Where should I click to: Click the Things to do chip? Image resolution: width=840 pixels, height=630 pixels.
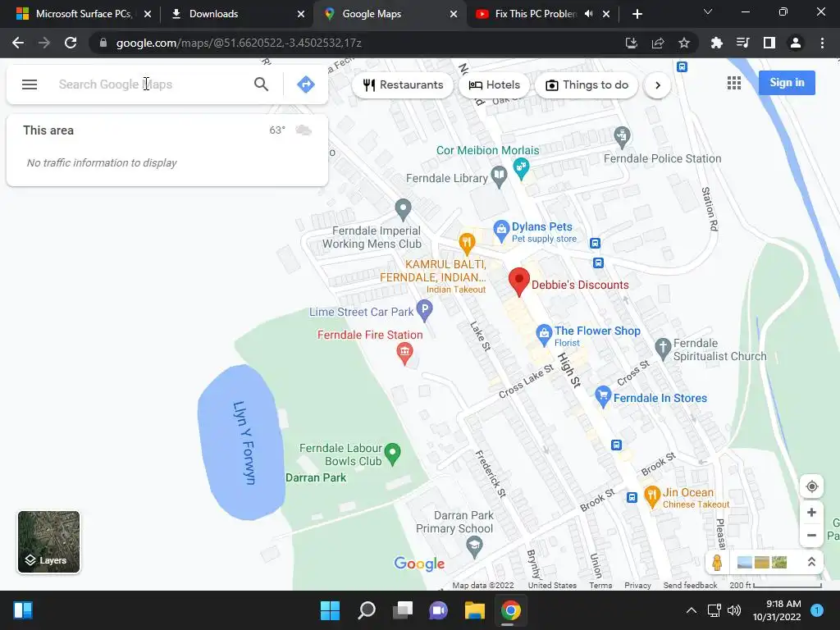587,85
